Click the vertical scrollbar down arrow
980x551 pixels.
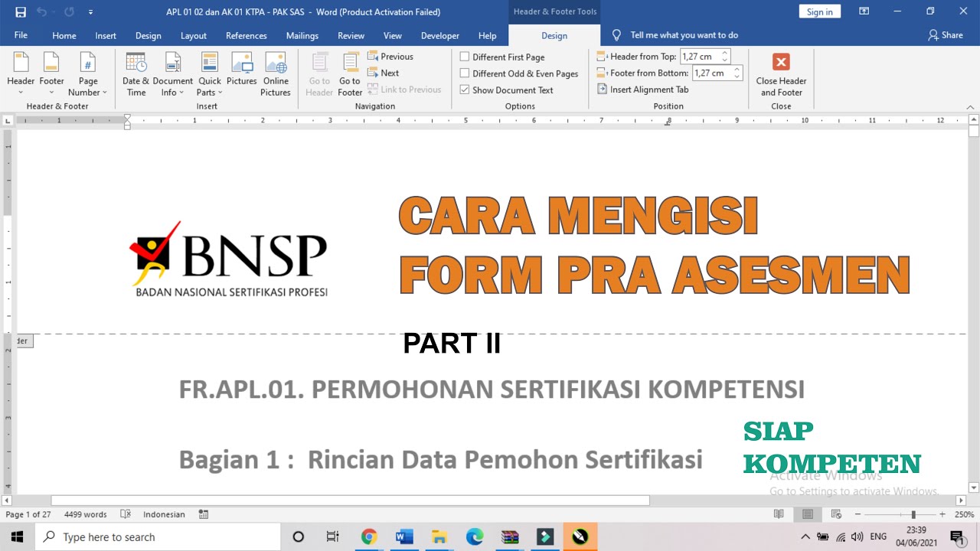tap(973, 487)
